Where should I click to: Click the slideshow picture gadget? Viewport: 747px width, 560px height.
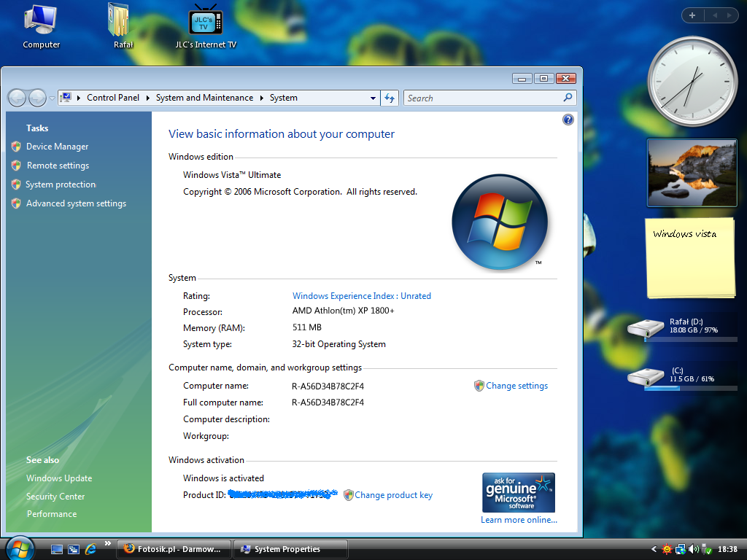(692, 173)
